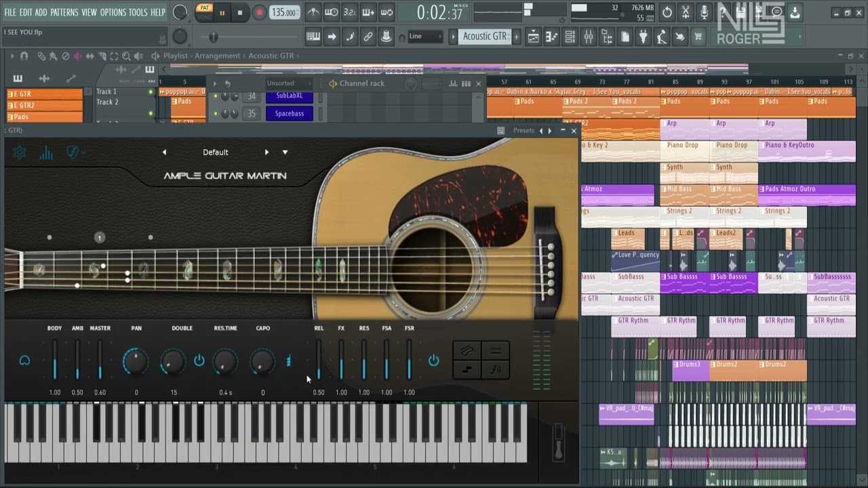Open the TOOLS menu
This screenshot has height=488, width=868.
click(138, 12)
